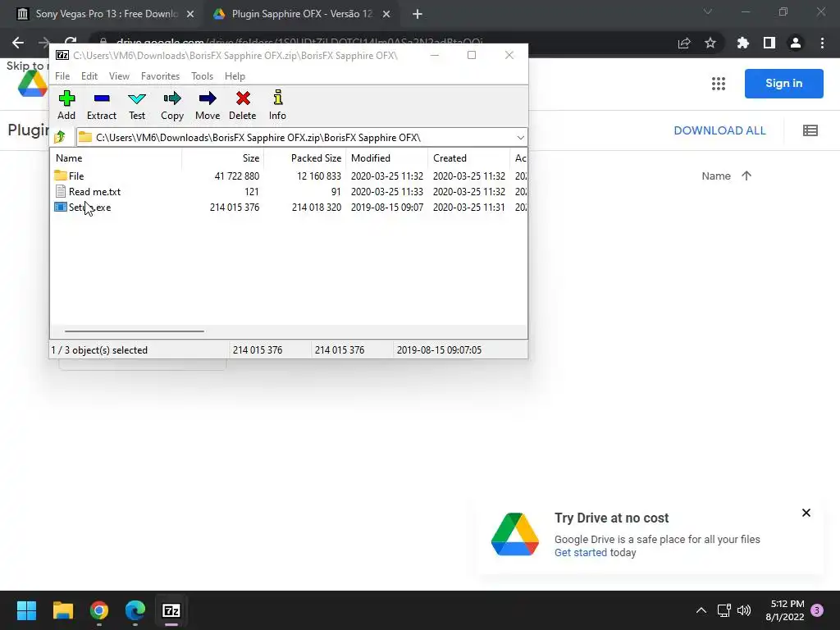The image size is (840, 630).
Task: Reverse sort direction arrow in Drive
Action: (x=746, y=176)
